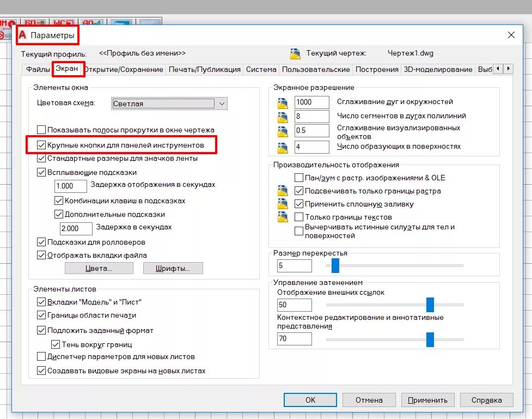
Task: Click the Задержка в секундах field 2.000
Action: click(x=76, y=228)
